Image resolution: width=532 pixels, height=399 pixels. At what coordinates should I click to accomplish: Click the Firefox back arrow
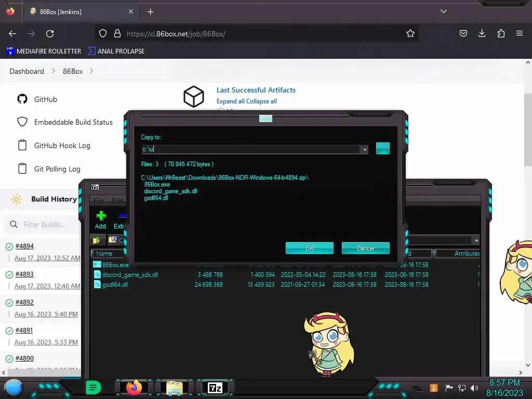pyautogui.click(x=12, y=34)
